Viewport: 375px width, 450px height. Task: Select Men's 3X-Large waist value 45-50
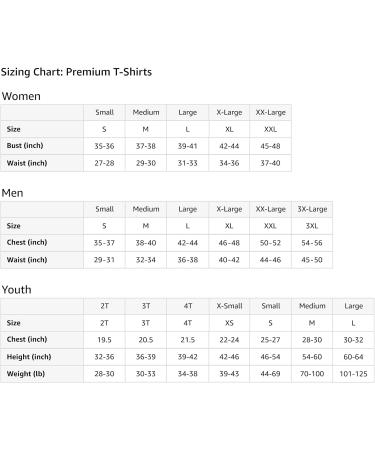click(312, 260)
